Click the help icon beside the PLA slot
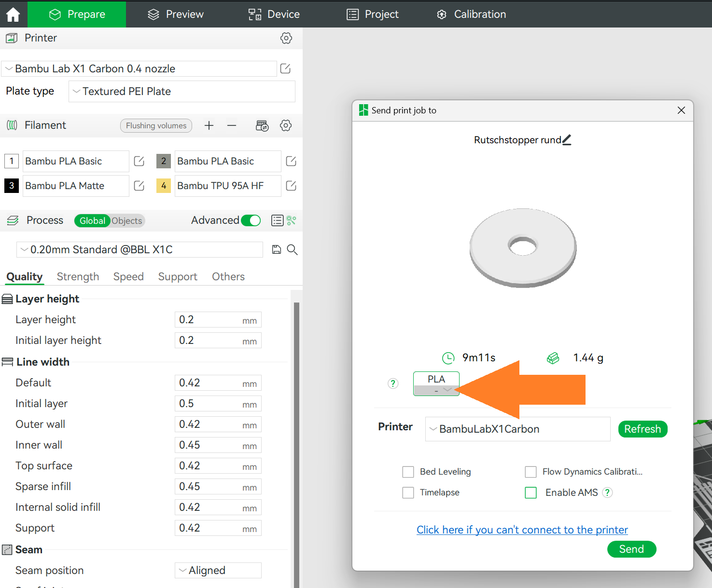The height and width of the screenshot is (588, 712). pos(393,383)
